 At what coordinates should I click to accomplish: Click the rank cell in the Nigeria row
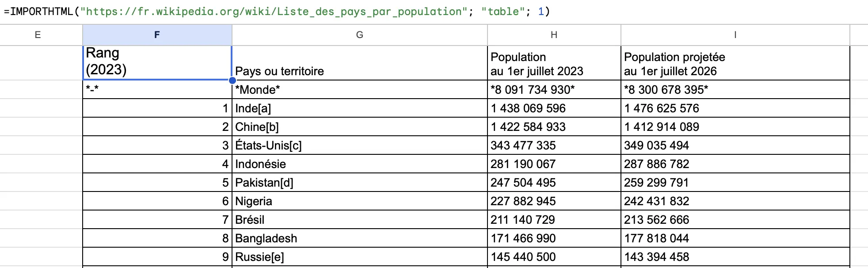(x=157, y=201)
